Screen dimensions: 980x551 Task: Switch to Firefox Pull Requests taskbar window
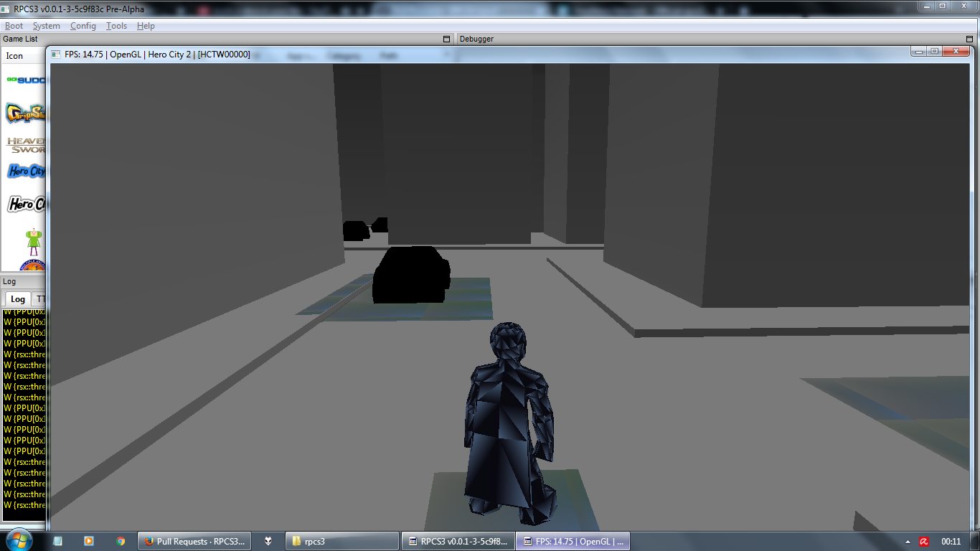click(x=195, y=541)
